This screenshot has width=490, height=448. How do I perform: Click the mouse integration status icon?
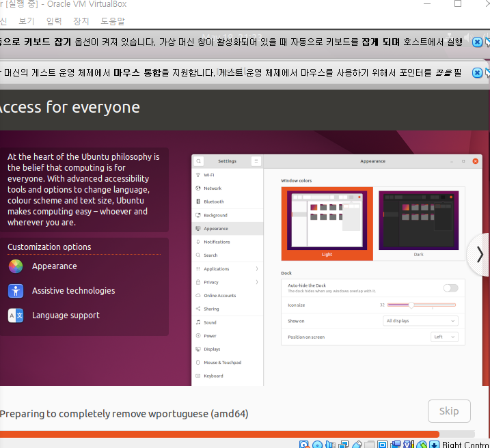(x=422, y=445)
